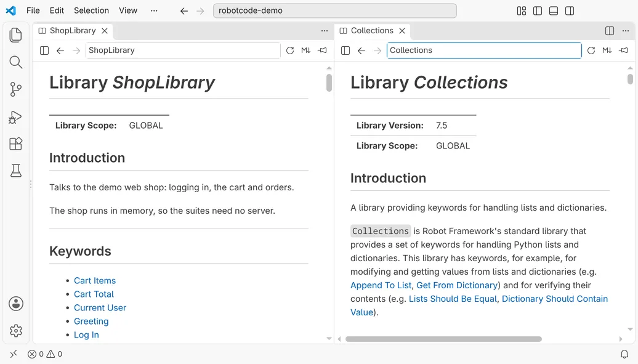The image size is (638, 364).
Task: Open the Log In keyword link
Action: coord(86,334)
